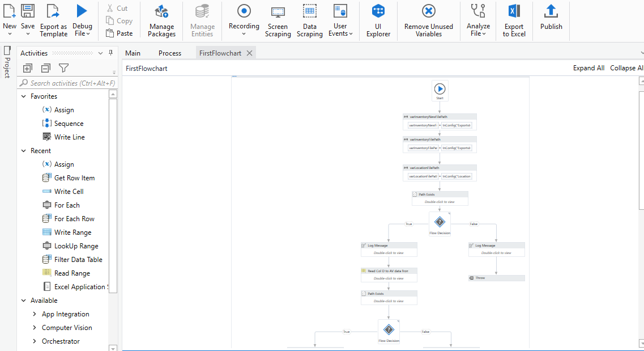The image size is (644, 351).
Task: Switch to the Main tab
Action: [132, 53]
